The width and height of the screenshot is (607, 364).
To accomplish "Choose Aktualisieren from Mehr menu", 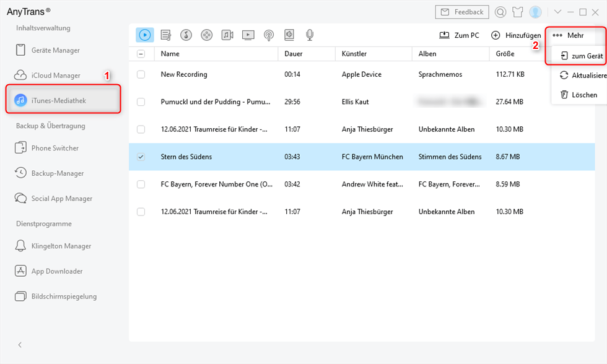I will click(x=583, y=76).
